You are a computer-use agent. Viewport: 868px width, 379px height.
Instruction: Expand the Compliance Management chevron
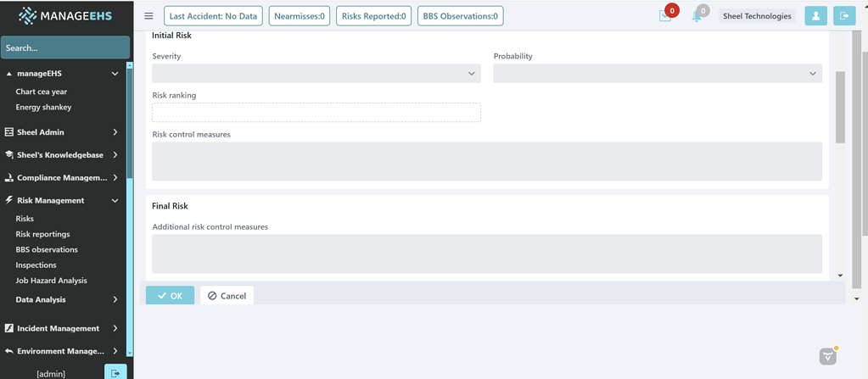coord(115,177)
